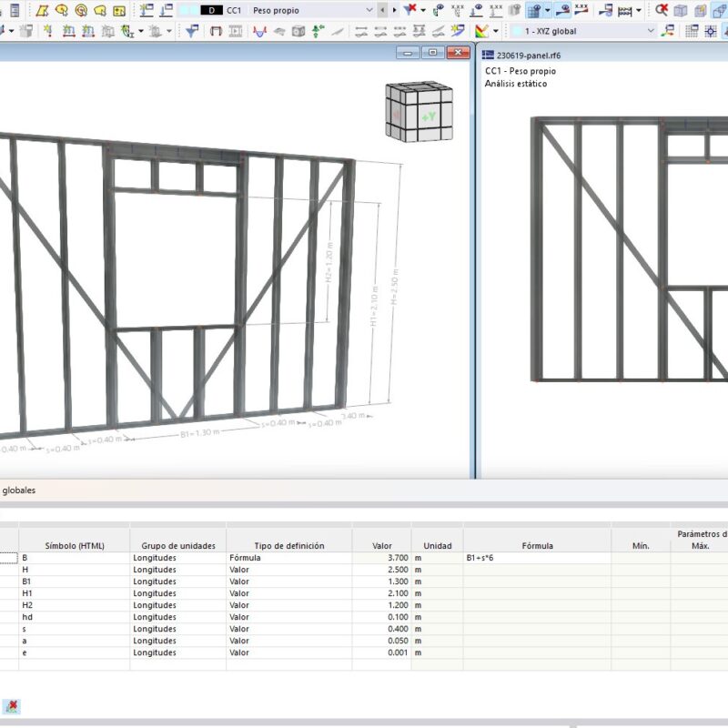Select wireframe cube display icon
The image size is (728, 728).
pyautogui.click(x=681, y=10)
